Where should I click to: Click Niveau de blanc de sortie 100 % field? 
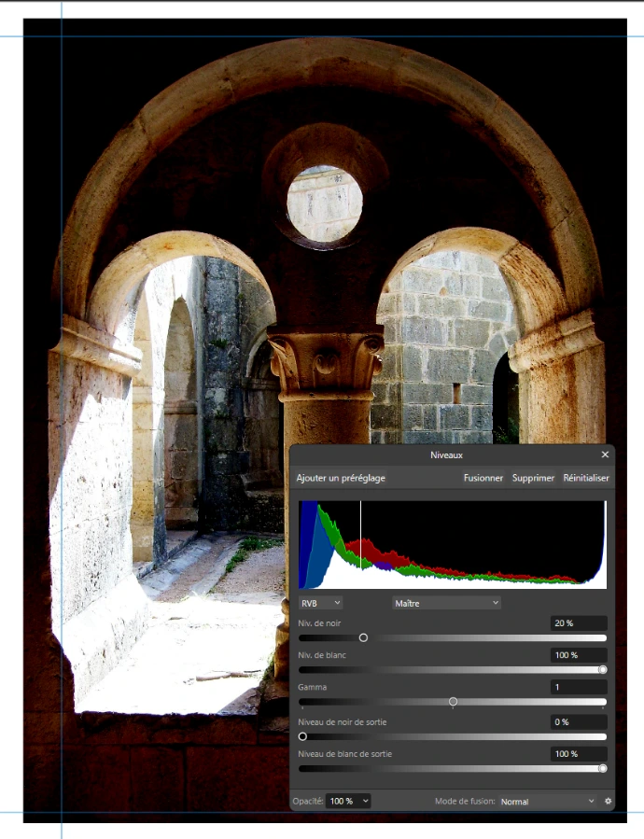pos(579,754)
